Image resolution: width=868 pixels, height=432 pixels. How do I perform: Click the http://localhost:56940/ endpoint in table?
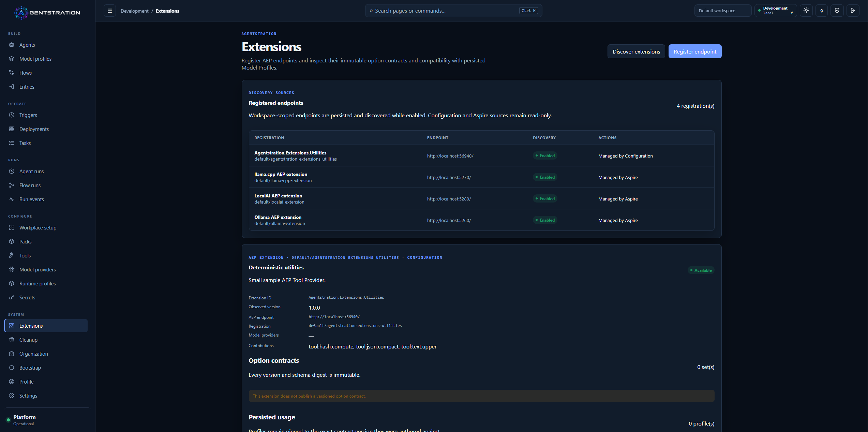coord(450,156)
